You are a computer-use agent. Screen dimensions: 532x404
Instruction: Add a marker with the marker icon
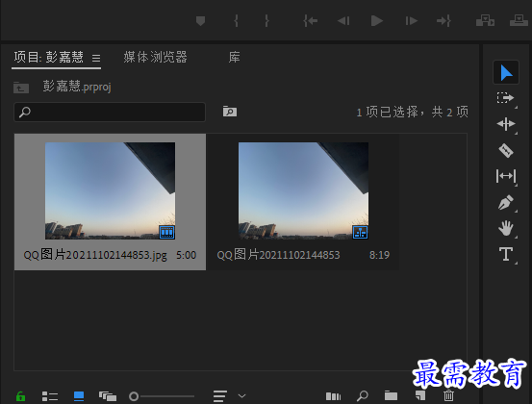(x=200, y=21)
